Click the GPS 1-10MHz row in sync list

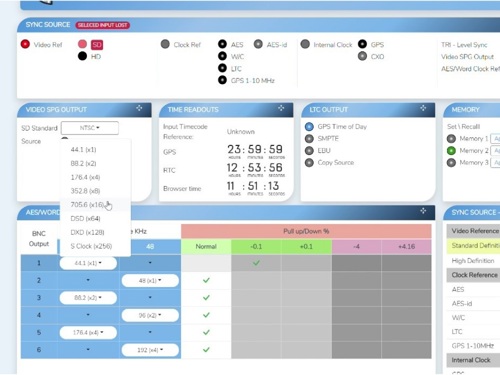click(473, 346)
